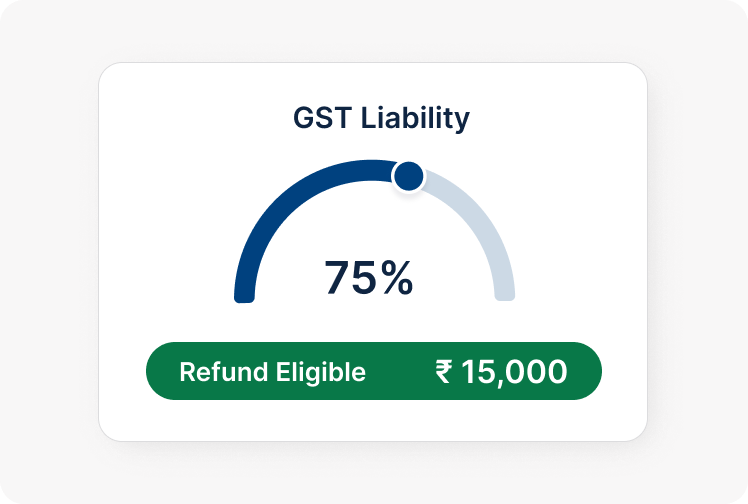Click the round gauge knob
The height and width of the screenshot is (504, 748).
pos(408,177)
